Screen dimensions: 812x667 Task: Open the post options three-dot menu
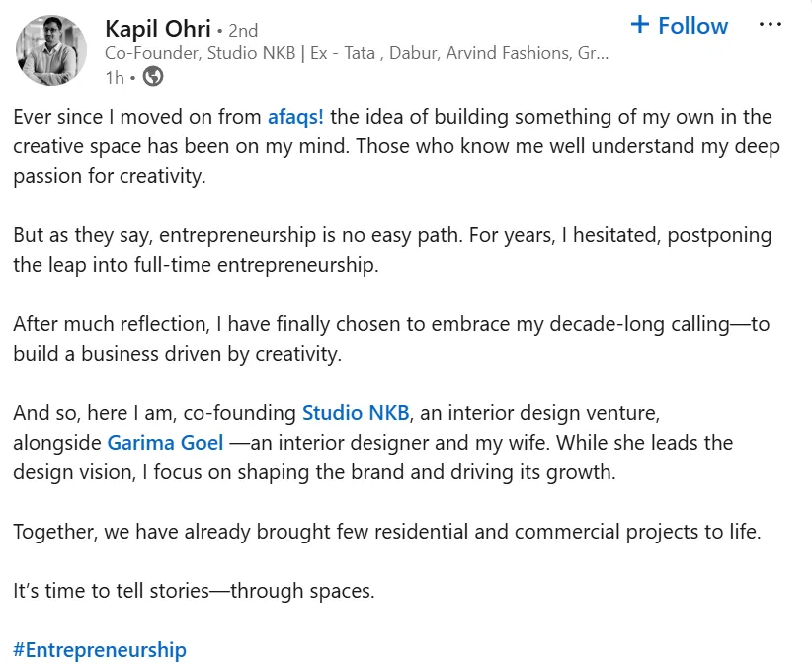[771, 25]
